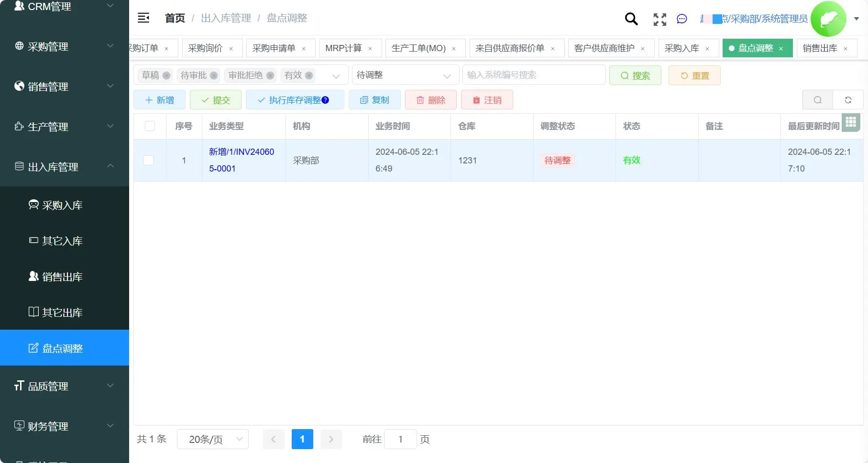Open the column settings grid icon
The image size is (868, 463).
coord(851,122)
